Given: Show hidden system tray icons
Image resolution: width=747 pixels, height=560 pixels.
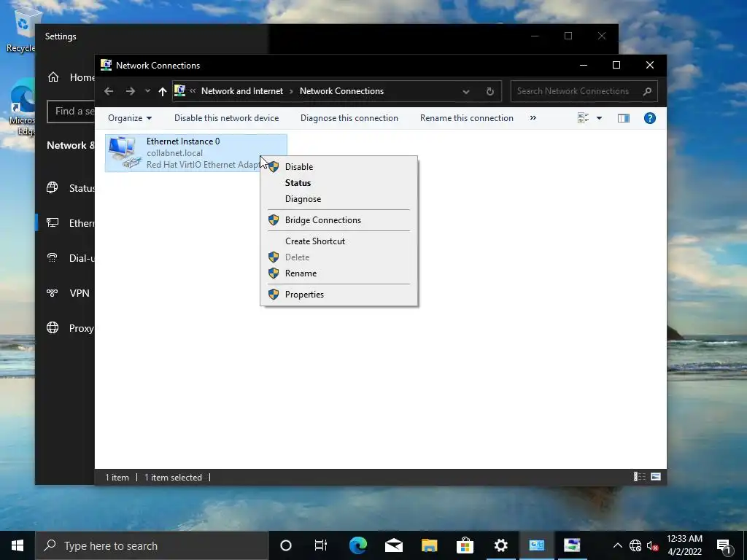Looking at the screenshot, I should [x=617, y=545].
